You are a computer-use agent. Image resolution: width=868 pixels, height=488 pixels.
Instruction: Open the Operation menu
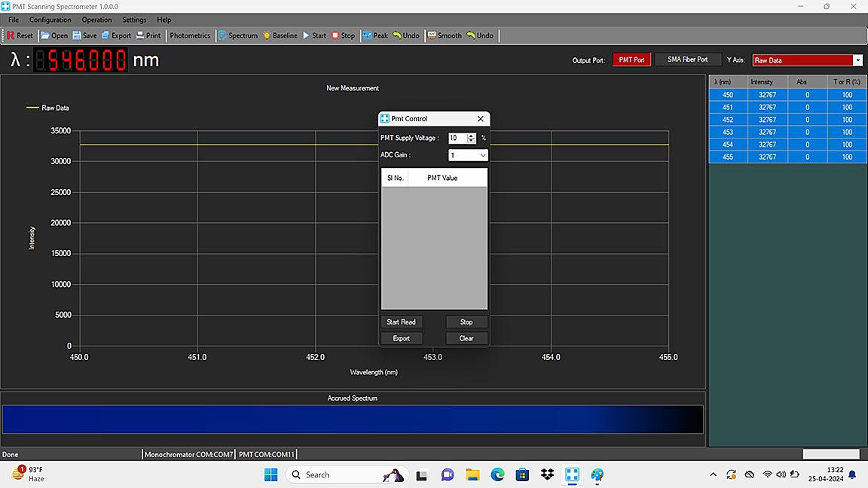coord(96,20)
